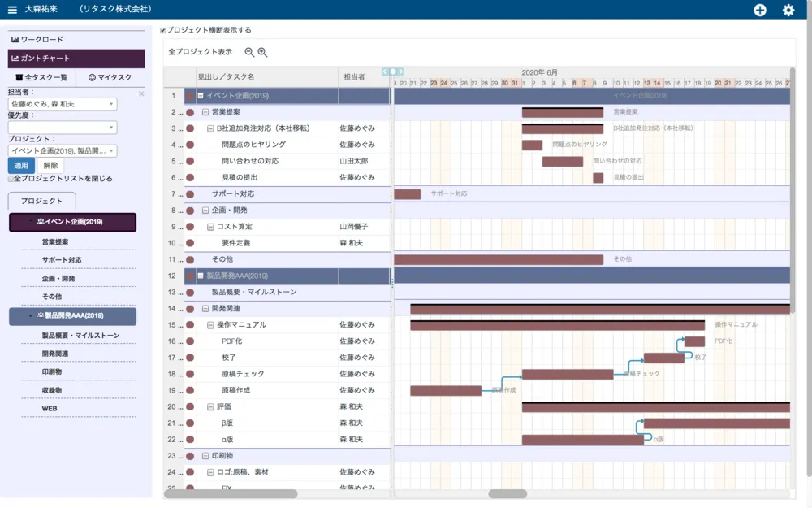
Task: Select プロジェクト tab in sidebar
Action: tap(42, 201)
